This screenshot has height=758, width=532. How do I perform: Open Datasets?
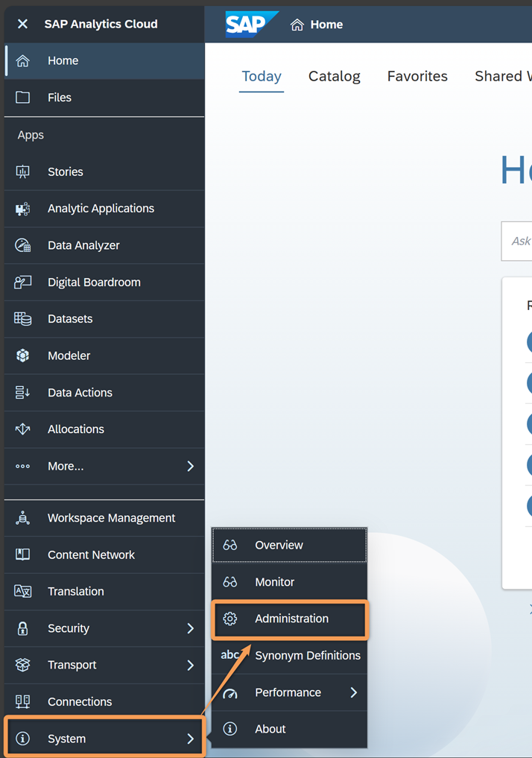[x=104, y=318]
